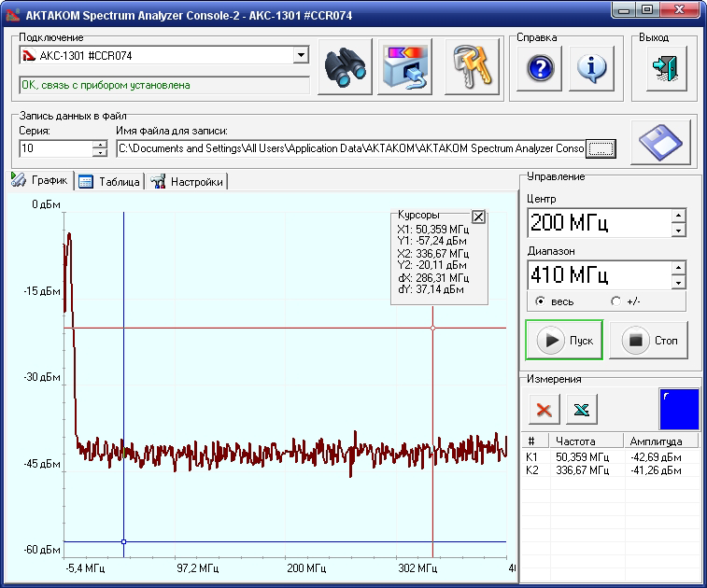707x588 pixels.
Task: Click the keys authorization icon
Action: point(472,66)
